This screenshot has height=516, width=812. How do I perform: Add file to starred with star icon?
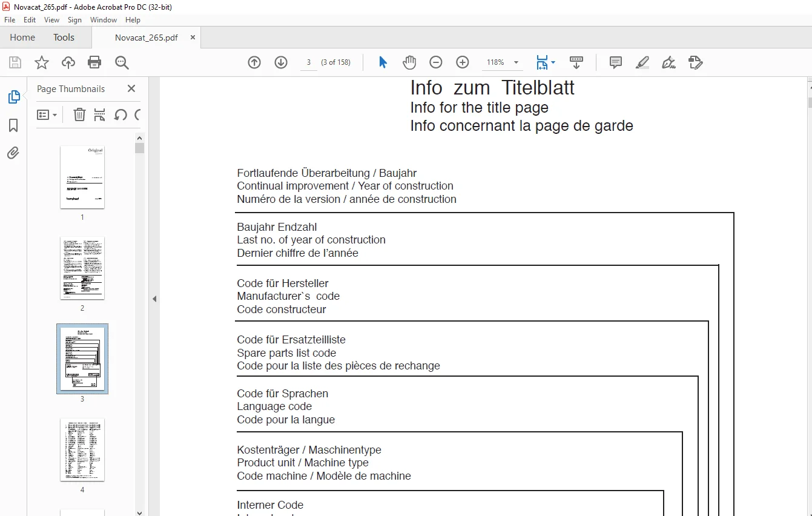(x=42, y=62)
